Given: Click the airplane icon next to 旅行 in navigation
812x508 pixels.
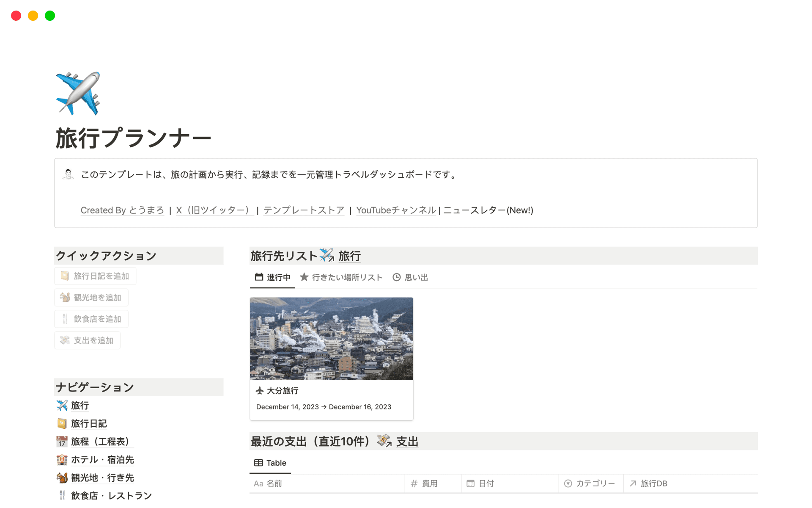Looking at the screenshot, I should [62, 405].
